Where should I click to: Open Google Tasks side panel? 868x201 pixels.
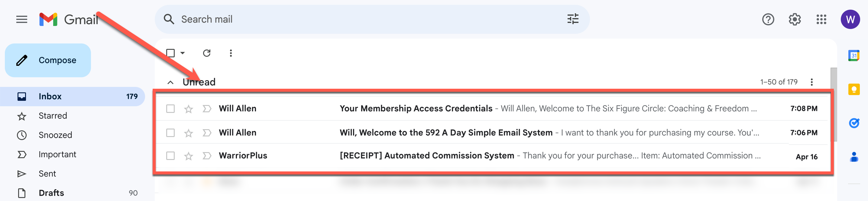(x=853, y=123)
